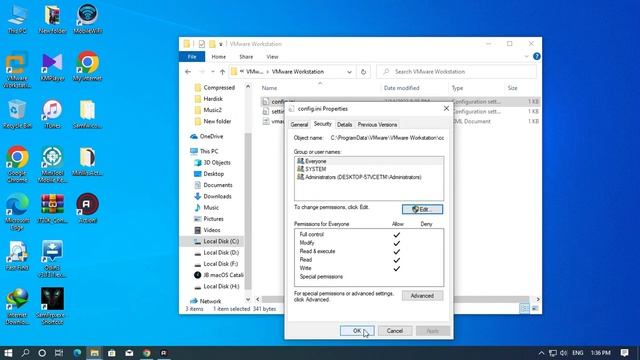Click the volume speaker tray icon

563,353
